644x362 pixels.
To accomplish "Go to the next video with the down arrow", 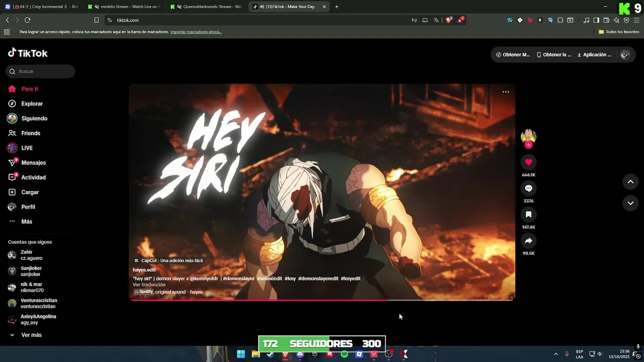I will (x=630, y=203).
